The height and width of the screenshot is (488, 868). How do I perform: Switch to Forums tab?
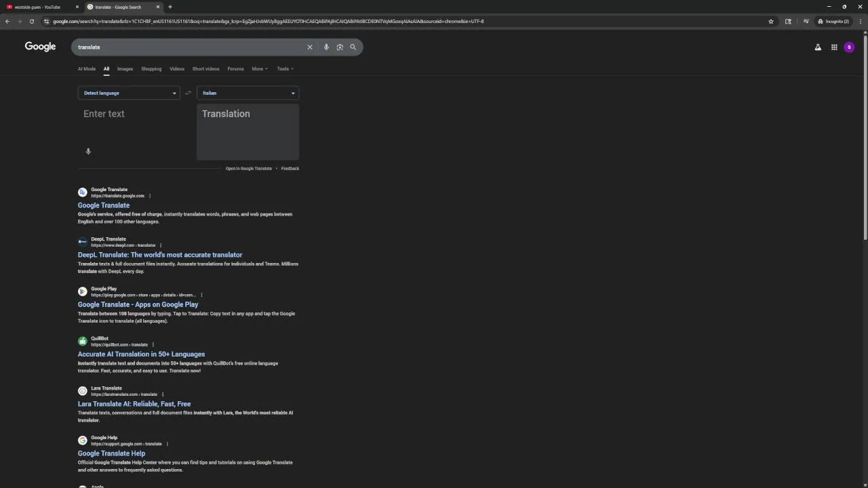click(235, 68)
